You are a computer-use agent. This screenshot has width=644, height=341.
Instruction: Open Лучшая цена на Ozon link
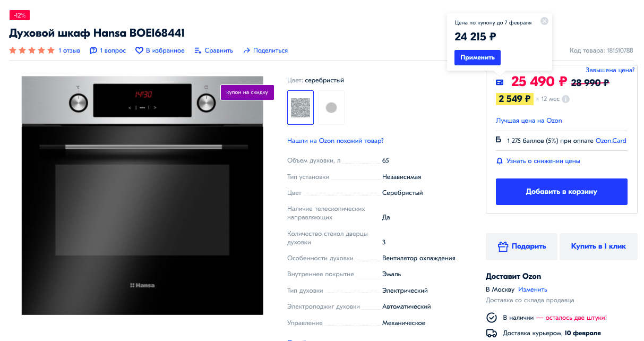(529, 121)
